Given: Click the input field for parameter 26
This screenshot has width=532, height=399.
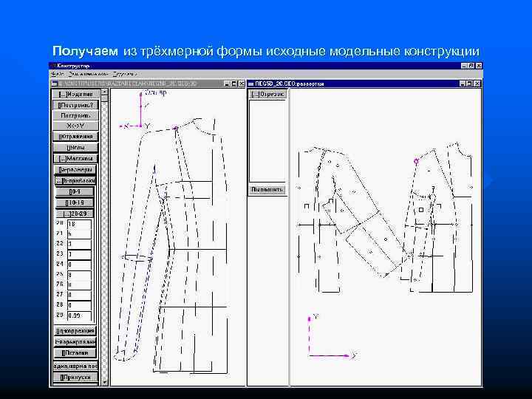Looking at the screenshot, I should [x=79, y=285].
